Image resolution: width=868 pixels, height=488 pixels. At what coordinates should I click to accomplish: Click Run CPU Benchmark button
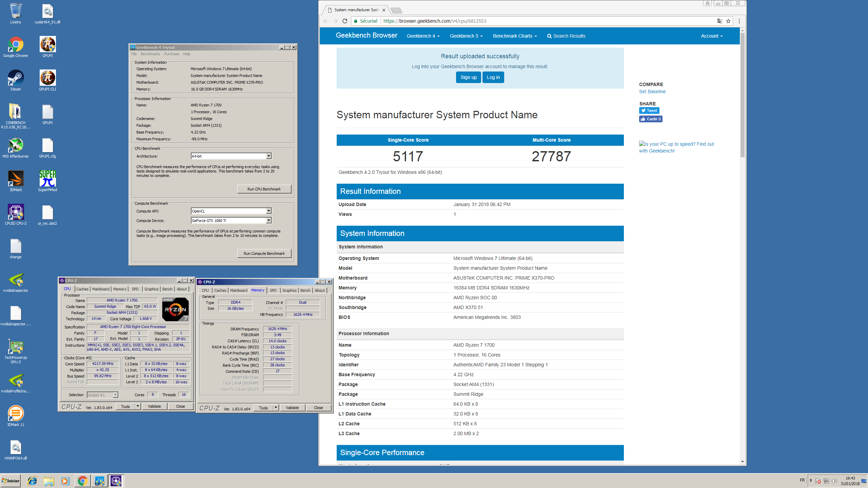[264, 189]
